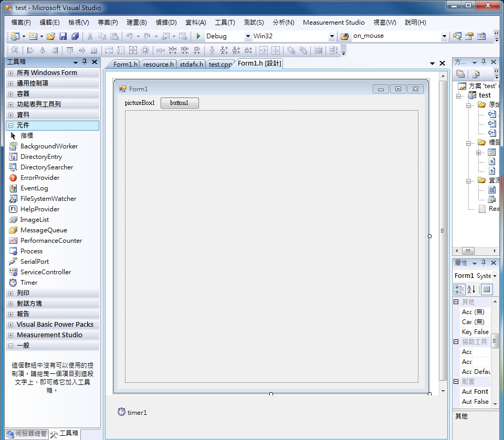Select the Process component in toolbox

[30, 251]
